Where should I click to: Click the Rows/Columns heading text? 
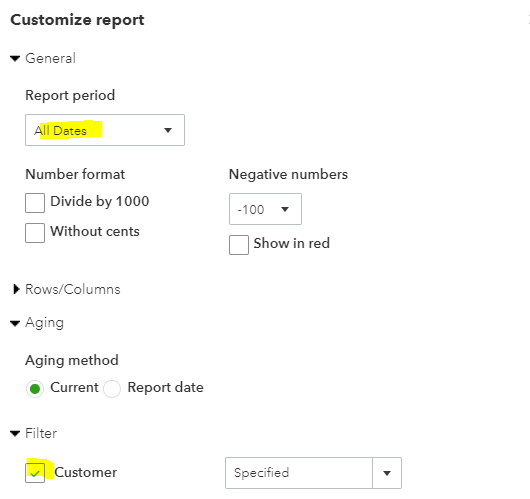73,289
